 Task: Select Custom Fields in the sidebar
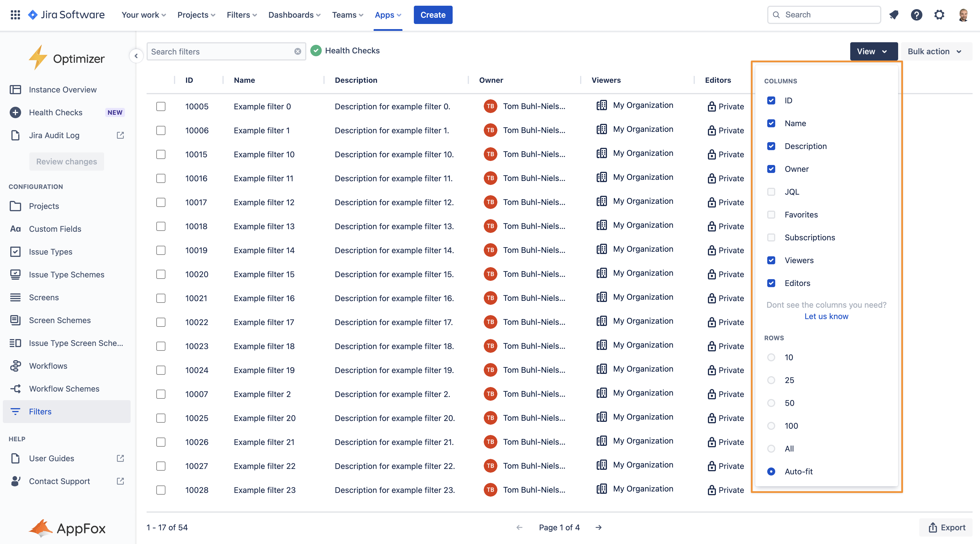pos(55,229)
